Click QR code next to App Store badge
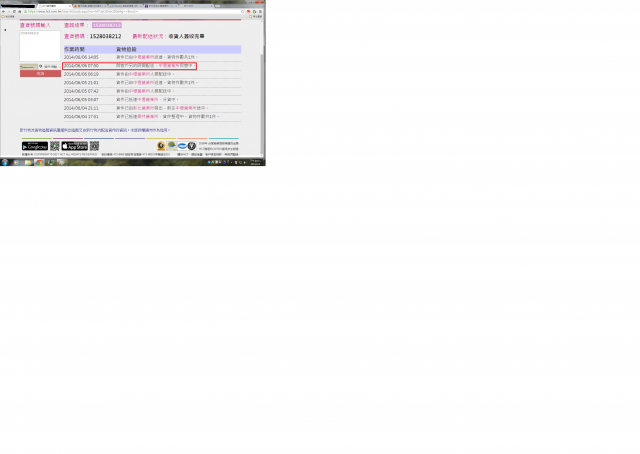This screenshot has height=454, width=640. pyautogui.click(x=94, y=146)
